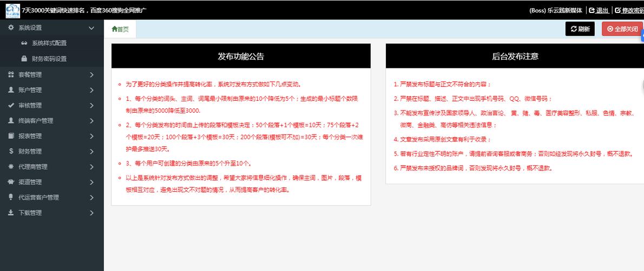Click the user icon for 账户管理
Viewport: 644px width, 271px height.
[11, 90]
